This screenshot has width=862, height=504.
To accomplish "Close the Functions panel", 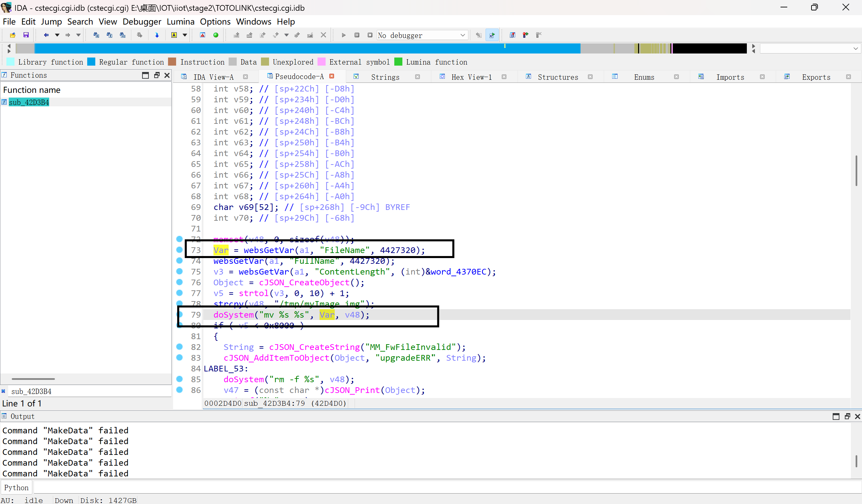I will 167,75.
